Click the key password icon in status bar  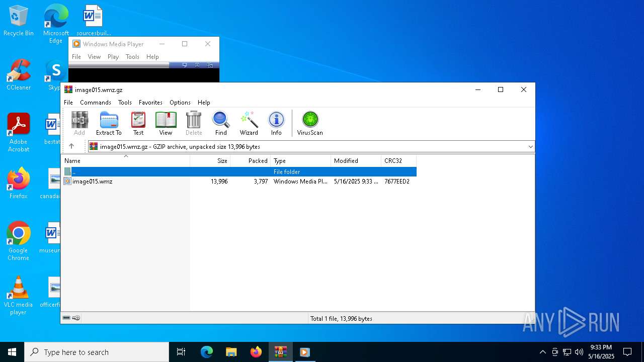point(76,318)
